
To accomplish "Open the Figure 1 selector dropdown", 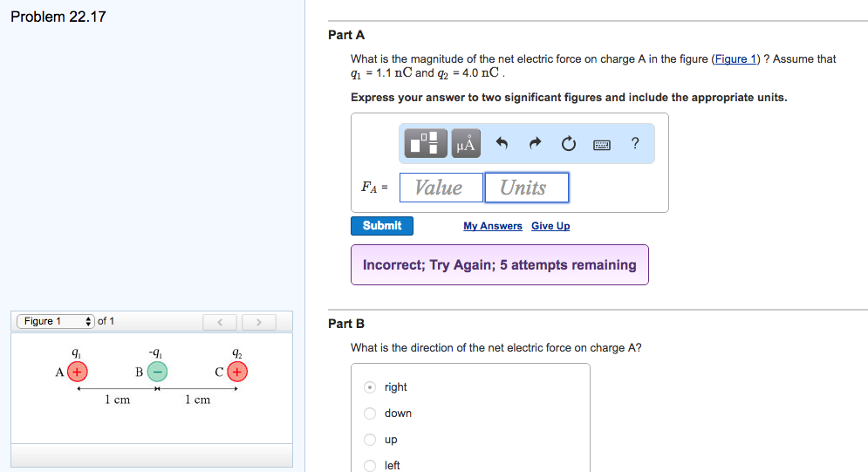I will click(55, 322).
